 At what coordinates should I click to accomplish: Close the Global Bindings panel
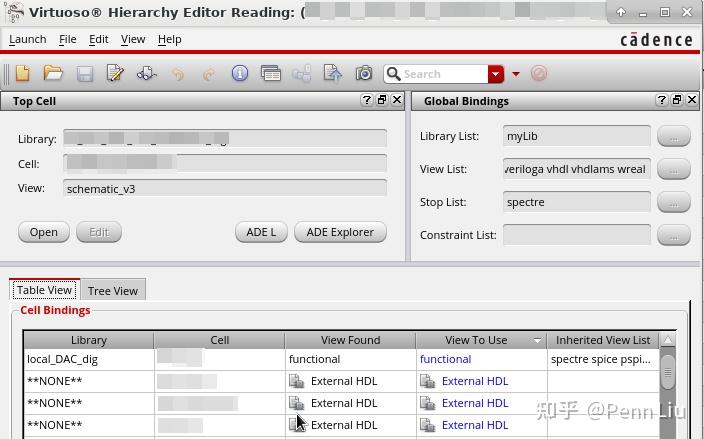(x=692, y=100)
